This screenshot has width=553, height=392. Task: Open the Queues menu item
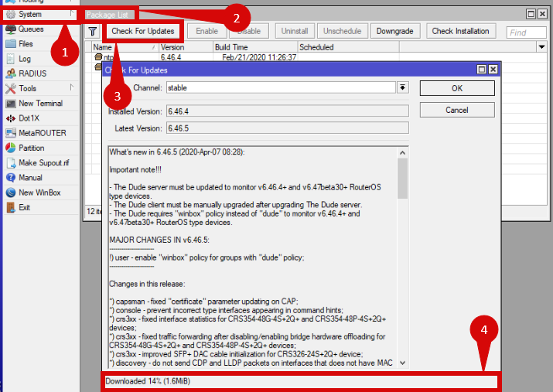point(40,29)
